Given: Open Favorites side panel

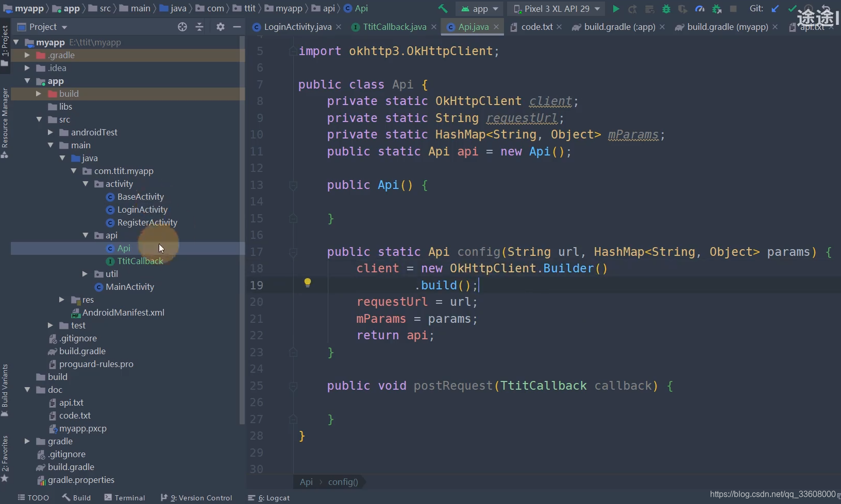Looking at the screenshot, I should tap(5, 459).
